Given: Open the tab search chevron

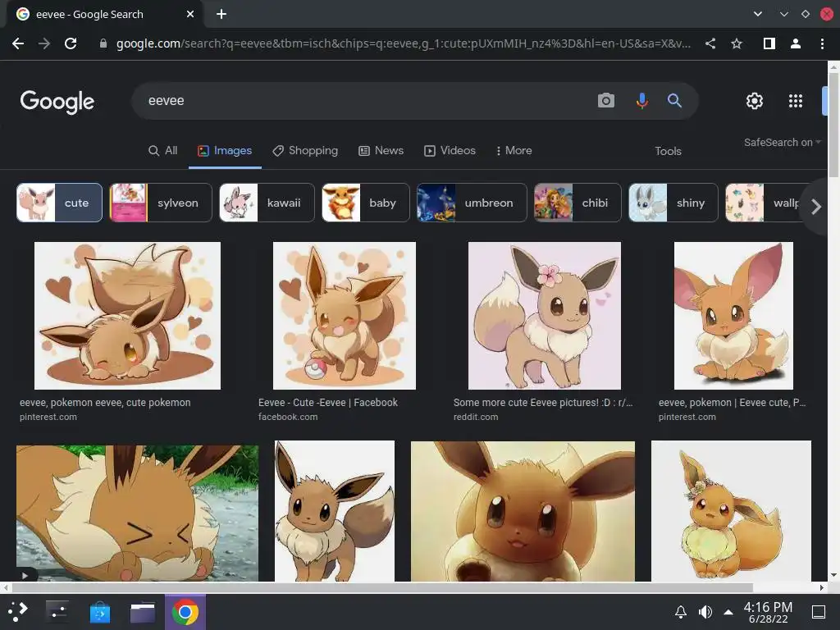Looking at the screenshot, I should pos(757,14).
